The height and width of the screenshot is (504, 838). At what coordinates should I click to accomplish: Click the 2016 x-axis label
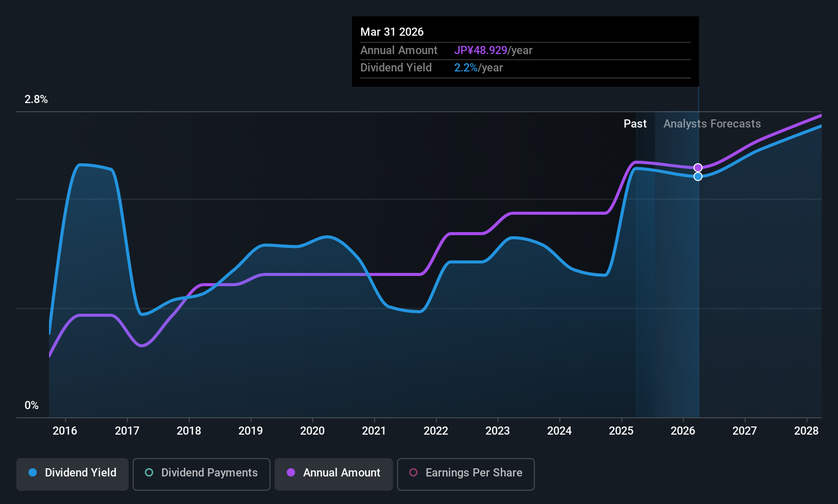[65, 431]
